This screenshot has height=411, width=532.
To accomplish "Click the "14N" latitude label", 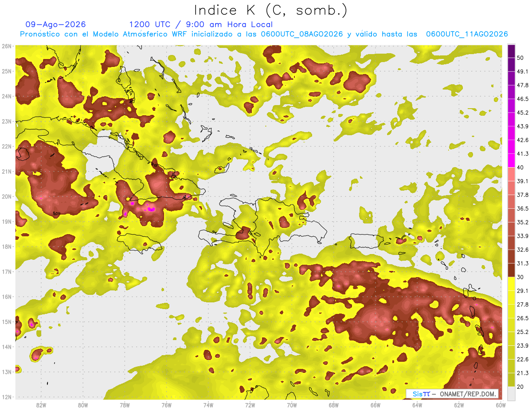I will coord(7,347).
